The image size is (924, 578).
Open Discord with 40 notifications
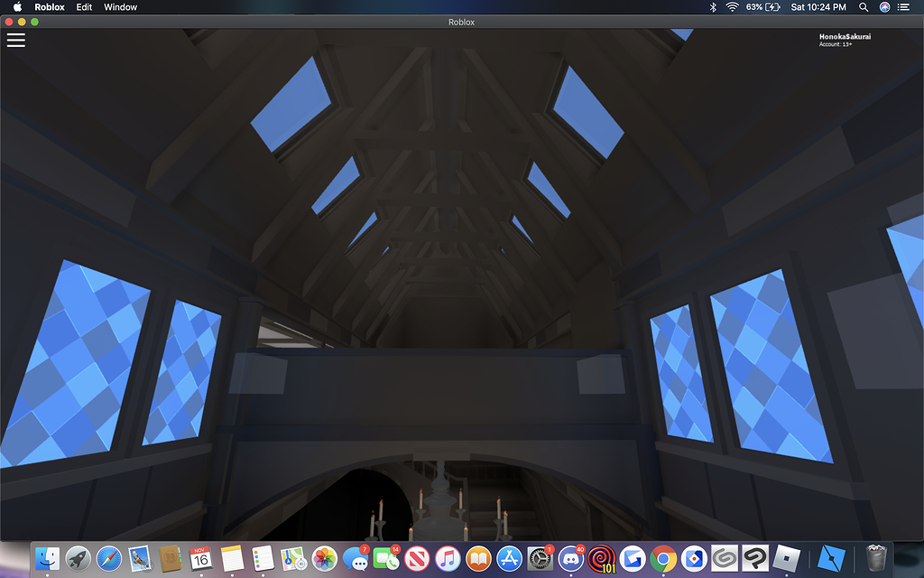571,558
